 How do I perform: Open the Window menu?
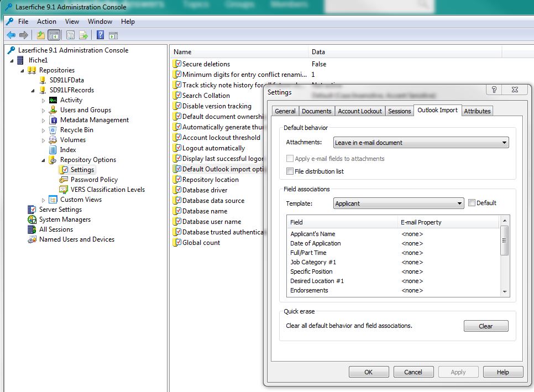(x=100, y=22)
